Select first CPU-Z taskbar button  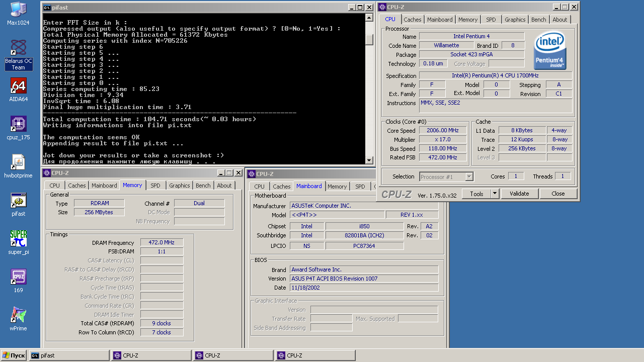(x=151, y=355)
